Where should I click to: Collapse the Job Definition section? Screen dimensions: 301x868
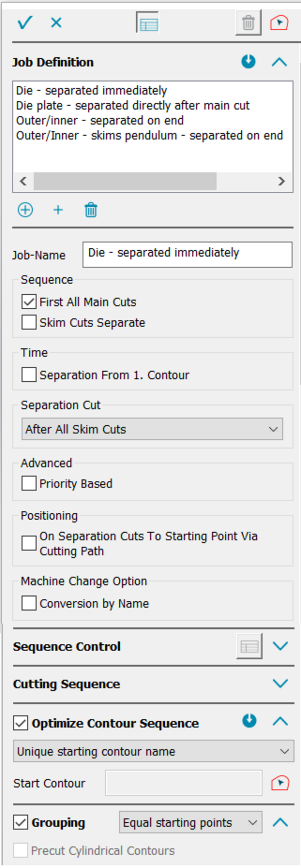tap(279, 62)
